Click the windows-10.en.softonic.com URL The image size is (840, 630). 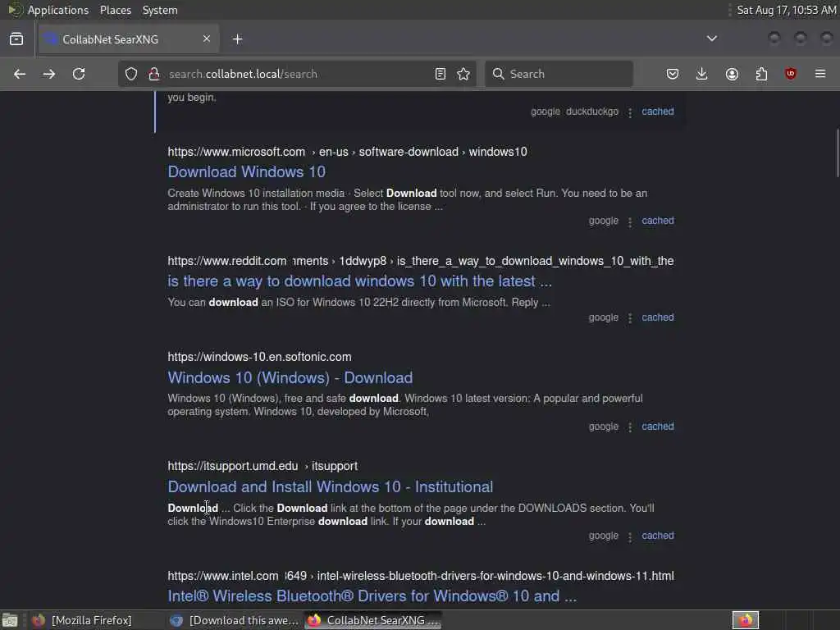coord(259,357)
